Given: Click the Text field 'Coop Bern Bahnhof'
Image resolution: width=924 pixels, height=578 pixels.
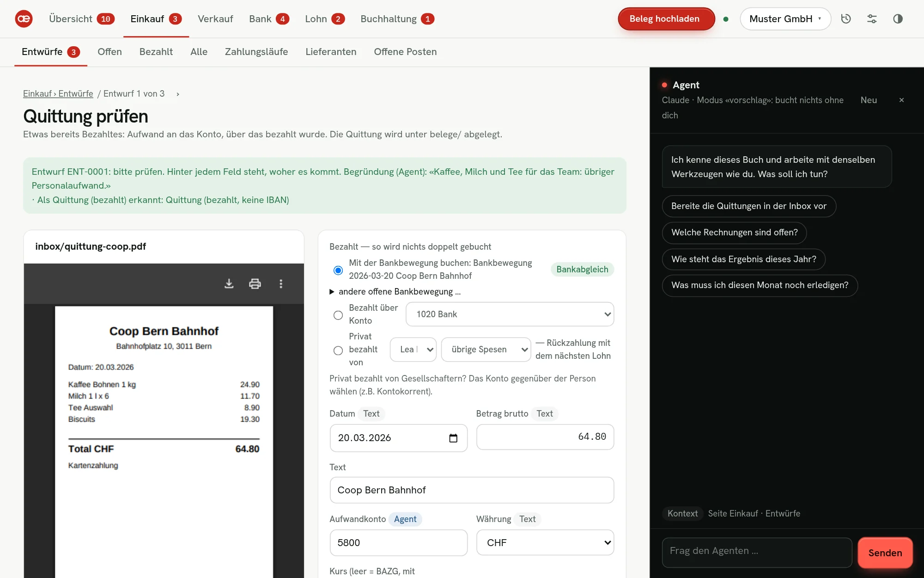Looking at the screenshot, I should coord(472,490).
